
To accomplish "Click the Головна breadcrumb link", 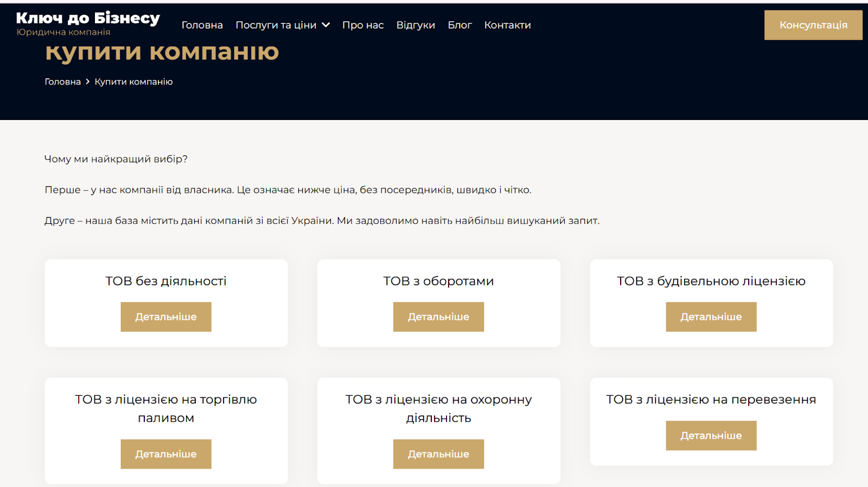I will [x=62, y=82].
